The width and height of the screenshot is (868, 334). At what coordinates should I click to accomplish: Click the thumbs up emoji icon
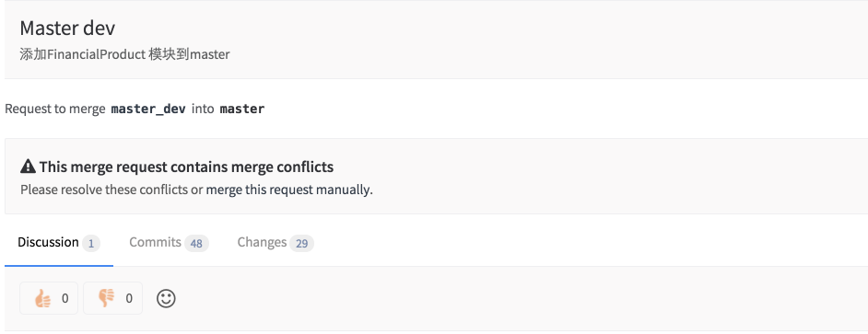click(42, 299)
